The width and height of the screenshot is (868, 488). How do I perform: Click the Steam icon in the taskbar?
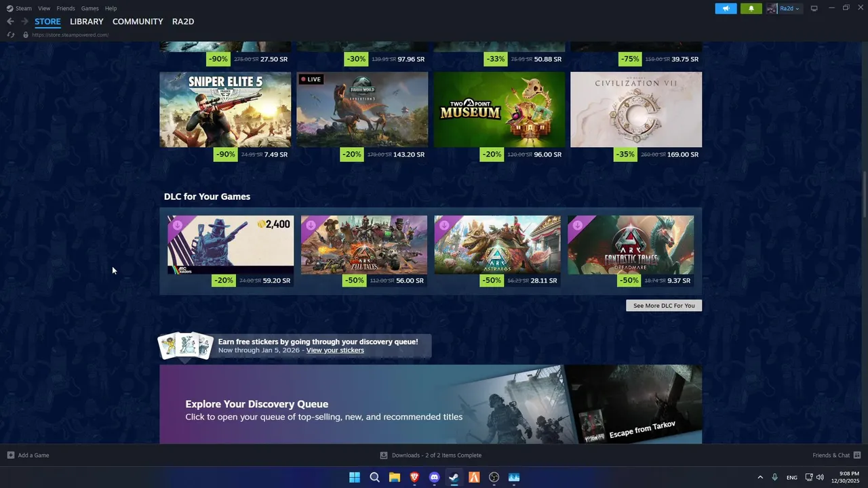tap(454, 477)
